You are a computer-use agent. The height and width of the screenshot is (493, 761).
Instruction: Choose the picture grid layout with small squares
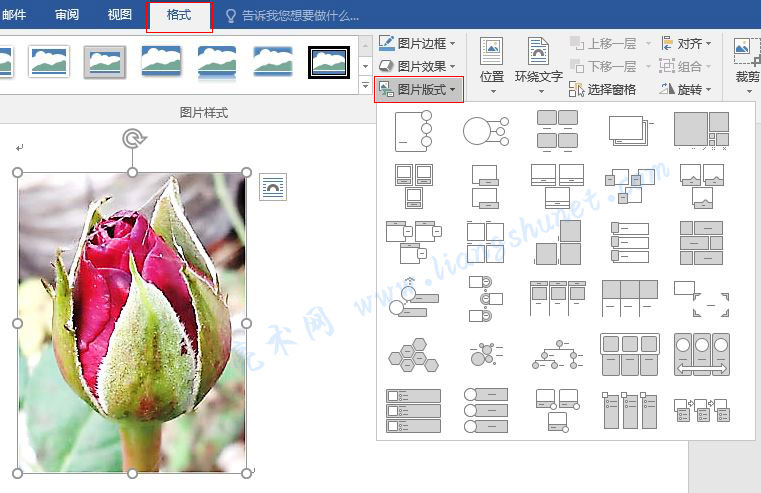[x=701, y=130]
